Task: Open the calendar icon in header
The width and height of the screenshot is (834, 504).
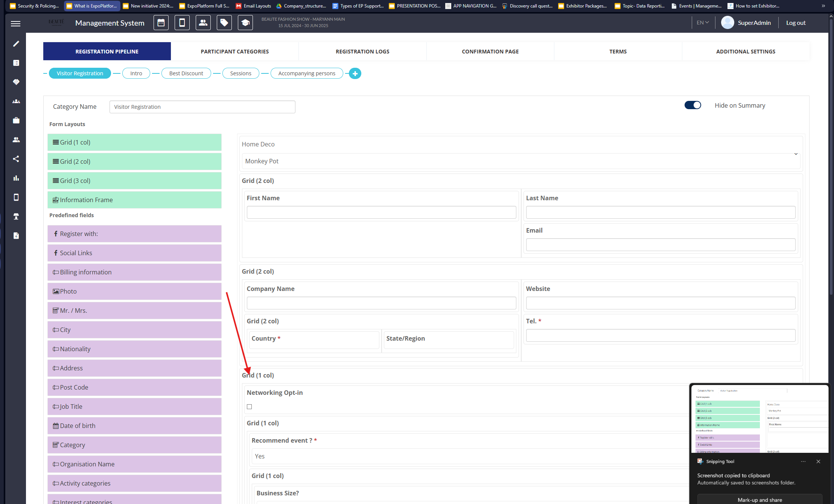Action: [161, 23]
